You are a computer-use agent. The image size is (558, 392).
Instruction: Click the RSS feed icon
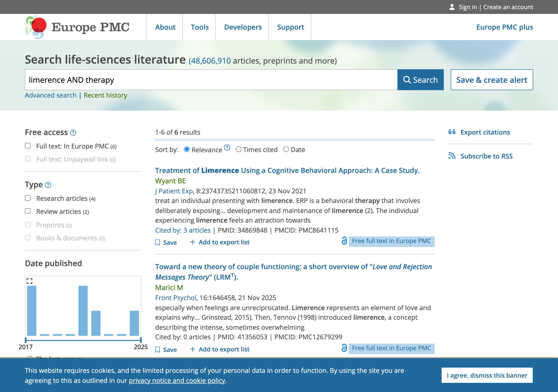(x=452, y=156)
